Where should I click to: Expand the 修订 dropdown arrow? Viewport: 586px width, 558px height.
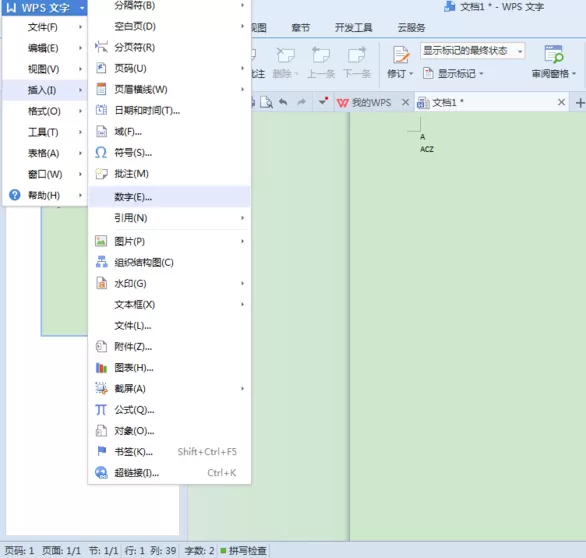click(411, 74)
